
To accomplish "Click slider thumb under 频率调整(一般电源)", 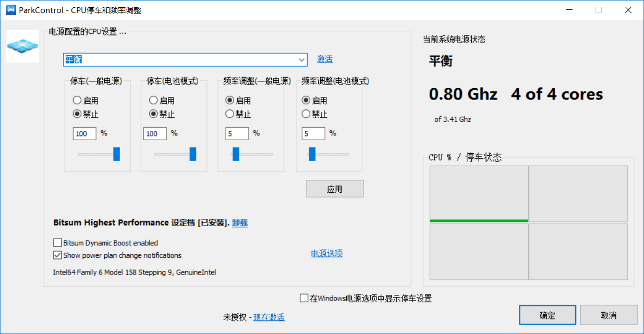I will (236, 154).
